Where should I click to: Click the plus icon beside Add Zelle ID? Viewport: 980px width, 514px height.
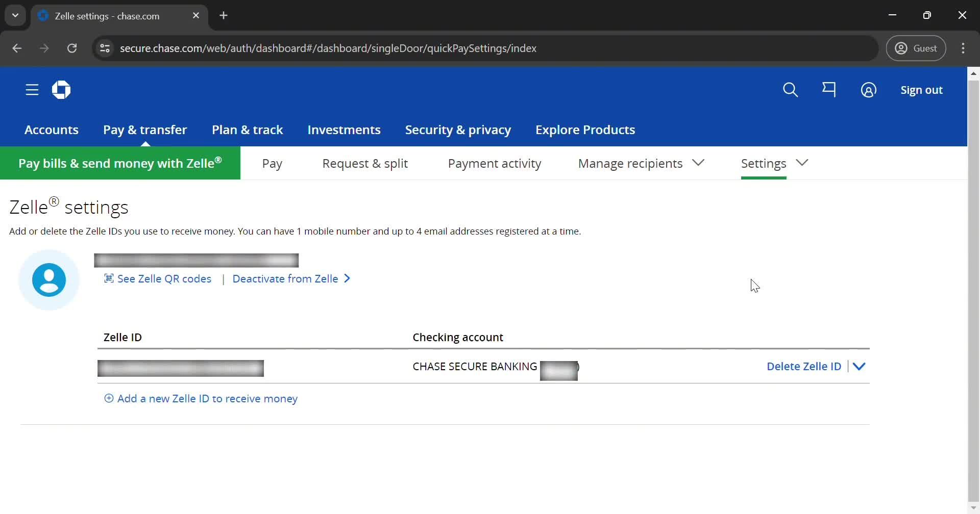point(109,398)
